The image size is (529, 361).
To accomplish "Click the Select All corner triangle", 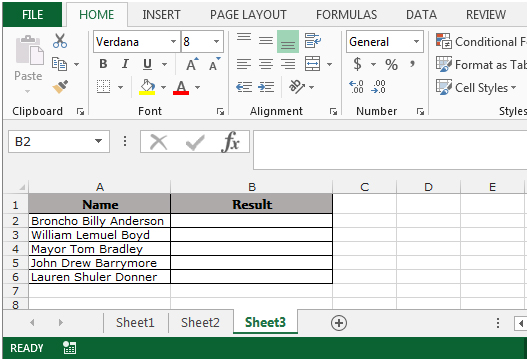I will coord(22,187).
